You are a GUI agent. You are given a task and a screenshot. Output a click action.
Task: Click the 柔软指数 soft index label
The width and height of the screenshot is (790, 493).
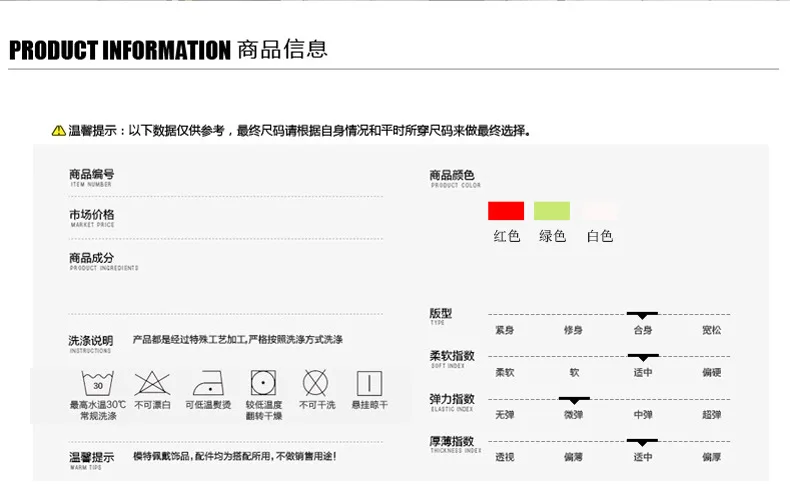[452, 359]
